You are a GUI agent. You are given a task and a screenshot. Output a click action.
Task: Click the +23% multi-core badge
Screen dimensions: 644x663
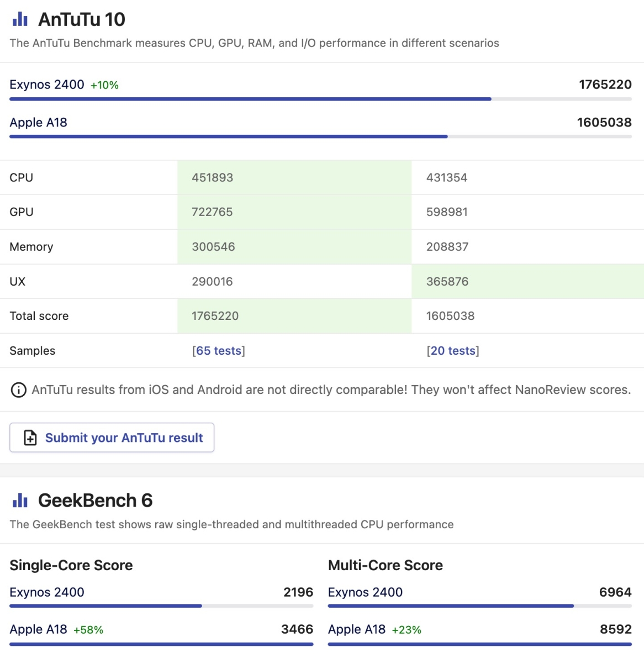tap(407, 630)
